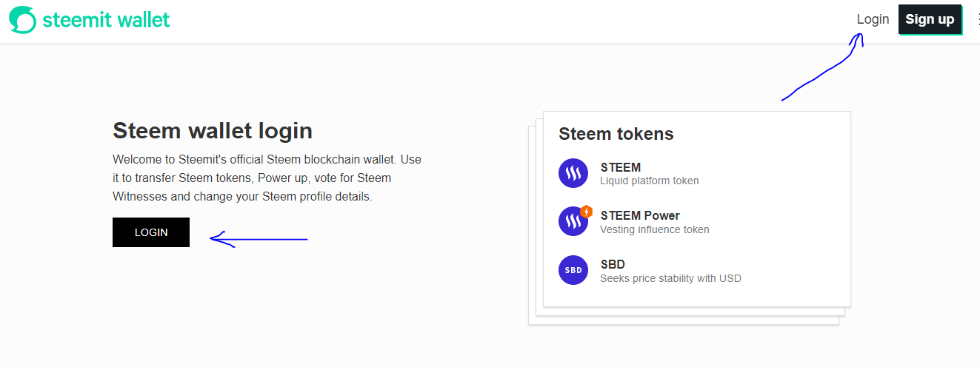Select the SBD token name
Image resolution: width=980 pixels, height=367 pixels.
613,264
